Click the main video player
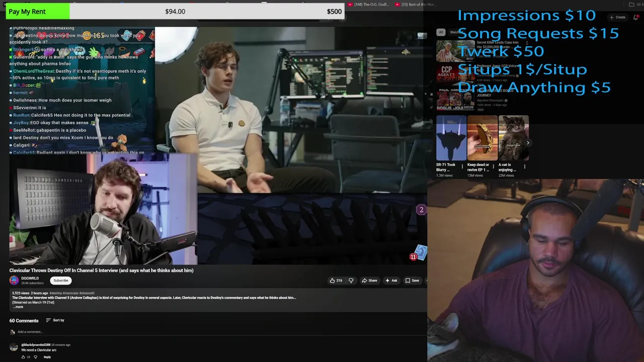This screenshot has height=362, width=644. (x=217, y=146)
